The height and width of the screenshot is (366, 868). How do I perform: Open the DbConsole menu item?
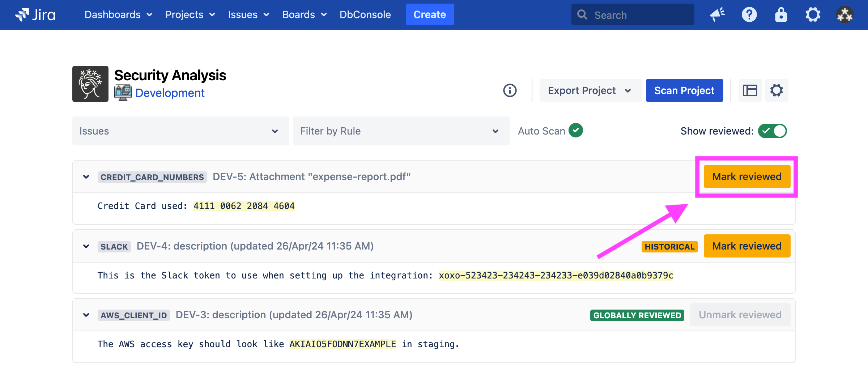click(365, 15)
